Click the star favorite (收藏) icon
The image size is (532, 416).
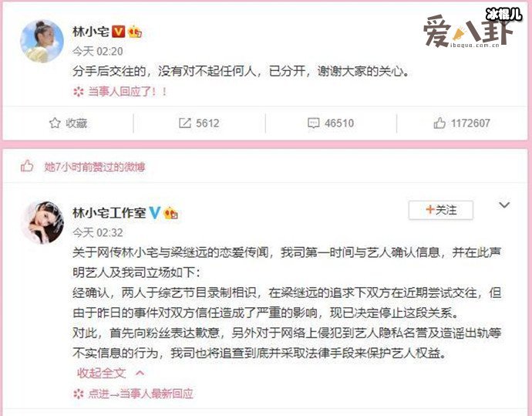pyautogui.click(x=55, y=123)
